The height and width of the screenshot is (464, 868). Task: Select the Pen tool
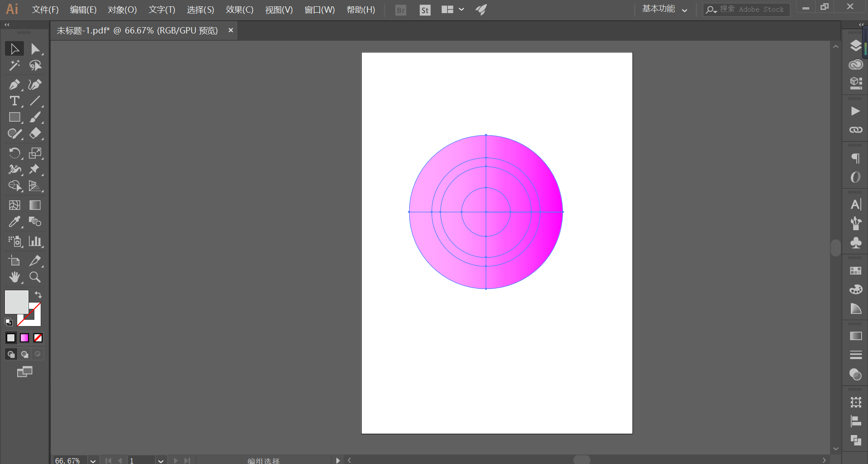14,85
